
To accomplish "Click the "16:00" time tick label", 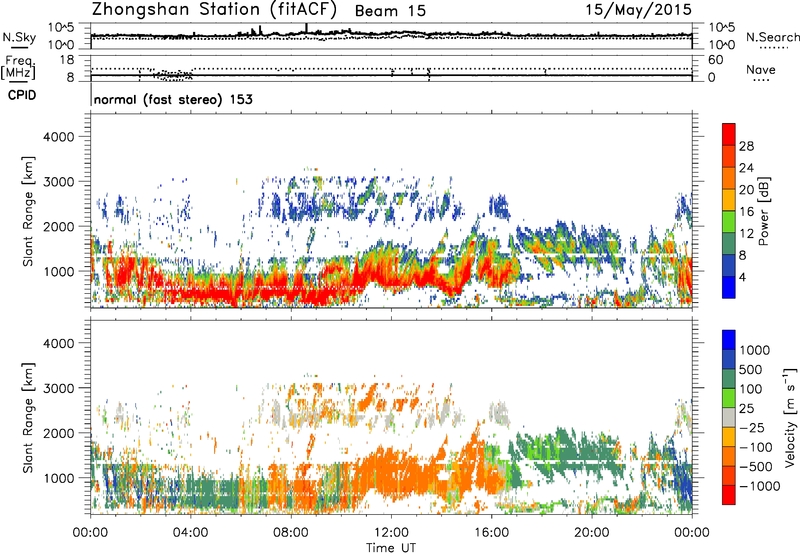I will point(492,533).
